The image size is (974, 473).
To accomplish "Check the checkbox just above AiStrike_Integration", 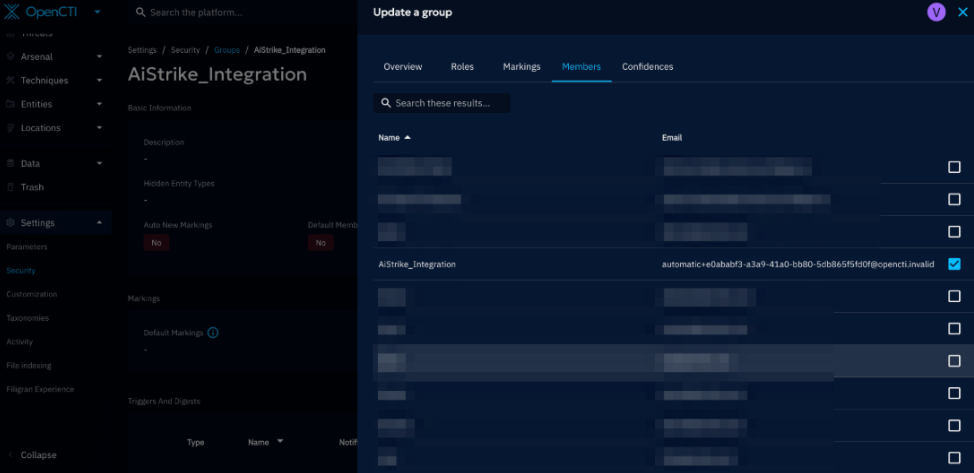I will (x=954, y=232).
